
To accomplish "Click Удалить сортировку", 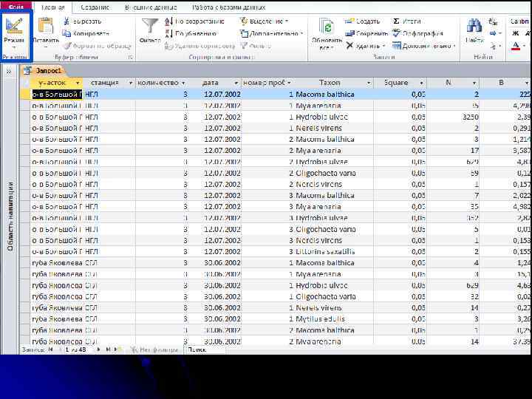I will pyautogui.click(x=199, y=46).
